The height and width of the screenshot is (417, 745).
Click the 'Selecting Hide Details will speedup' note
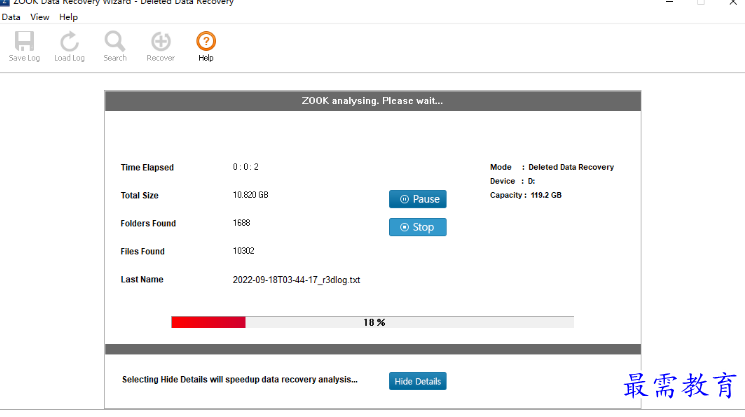point(239,379)
